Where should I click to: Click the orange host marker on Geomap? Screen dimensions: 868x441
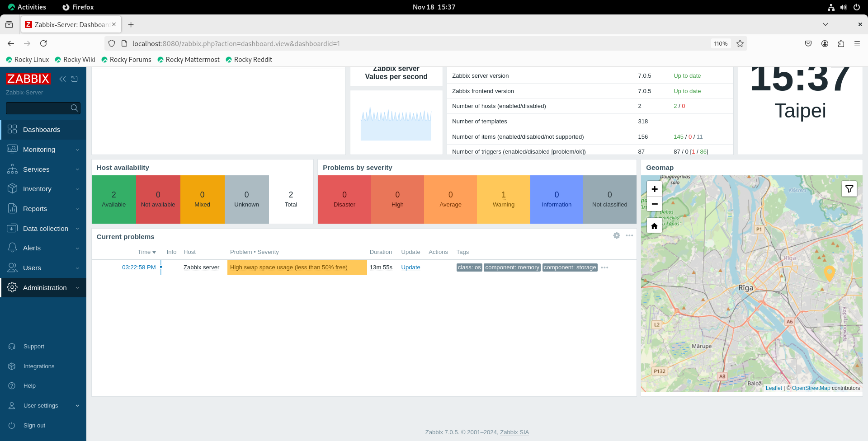tap(829, 273)
